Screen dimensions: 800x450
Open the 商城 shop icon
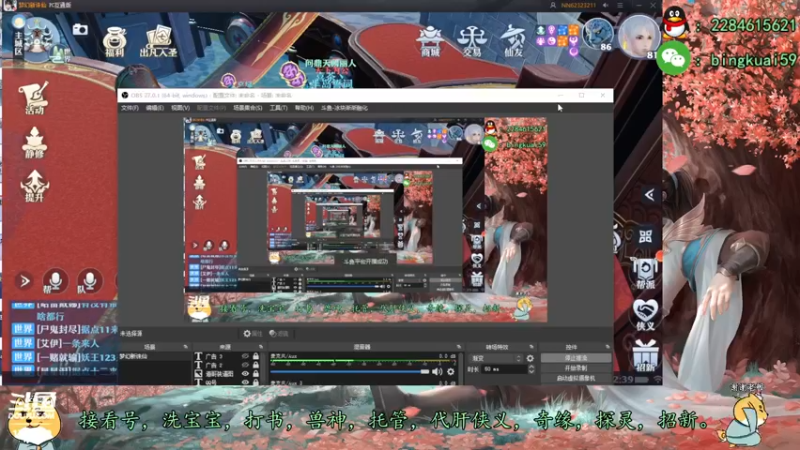[431, 41]
